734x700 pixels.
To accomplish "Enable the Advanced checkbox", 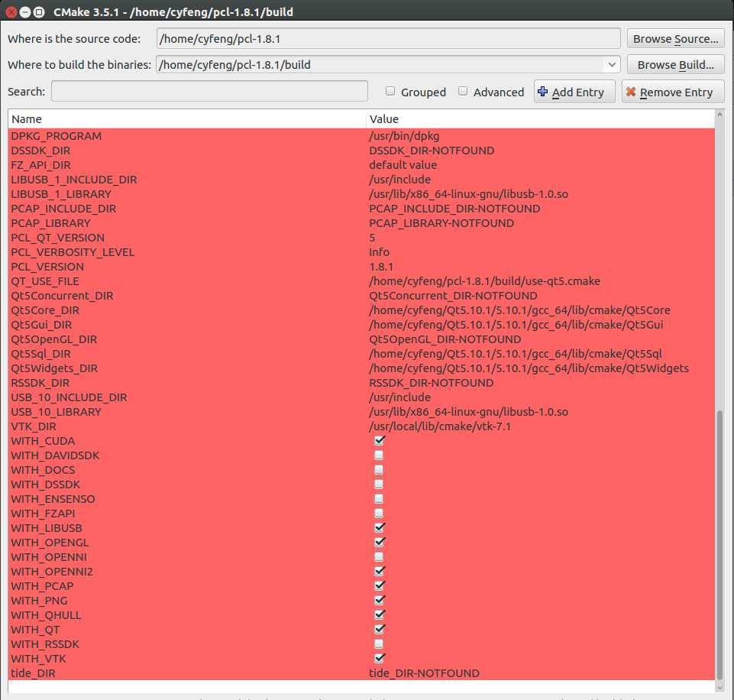I will 463,91.
